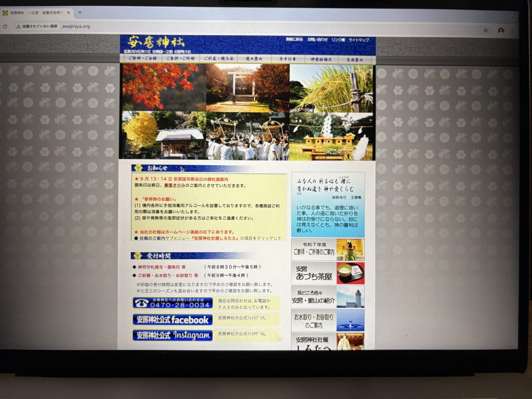Click the telephone banner 0470-28-0034
Viewport: 532px width, 399px height.
[x=172, y=303]
